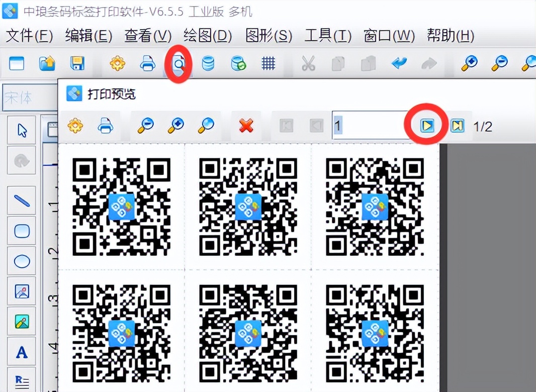536x392 pixels.
Task: Select the text A tool
Action: pos(22,352)
